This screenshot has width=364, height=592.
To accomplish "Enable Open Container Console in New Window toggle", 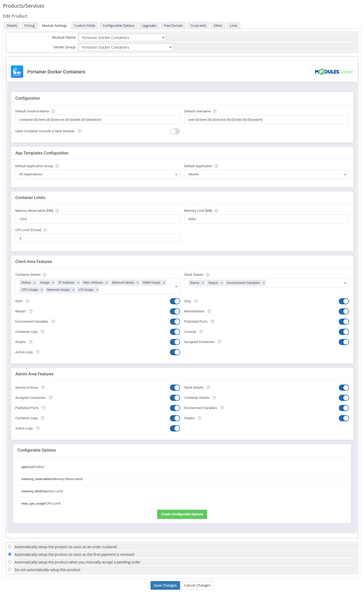I will click(175, 131).
